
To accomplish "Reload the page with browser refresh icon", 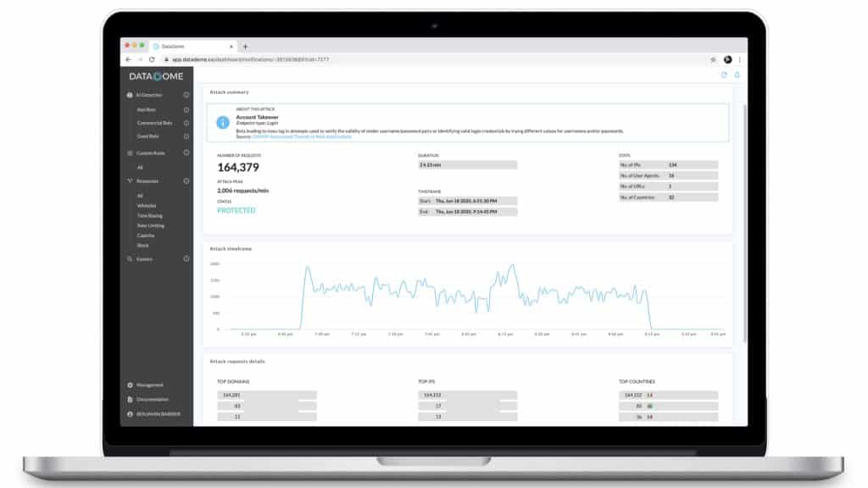I will coord(152,59).
